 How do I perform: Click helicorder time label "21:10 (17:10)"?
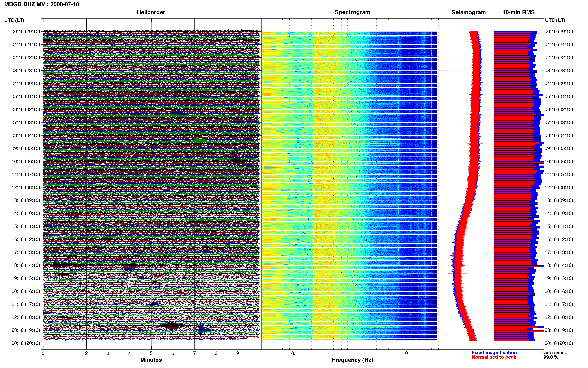tap(26, 304)
